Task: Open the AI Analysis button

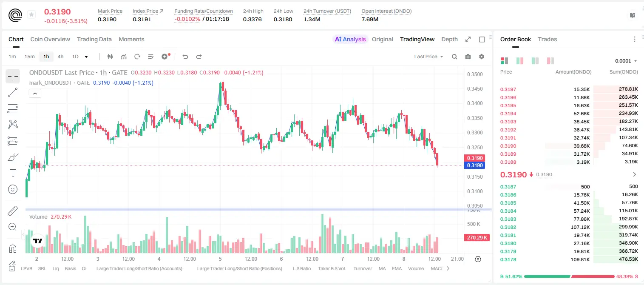Action: (x=350, y=39)
